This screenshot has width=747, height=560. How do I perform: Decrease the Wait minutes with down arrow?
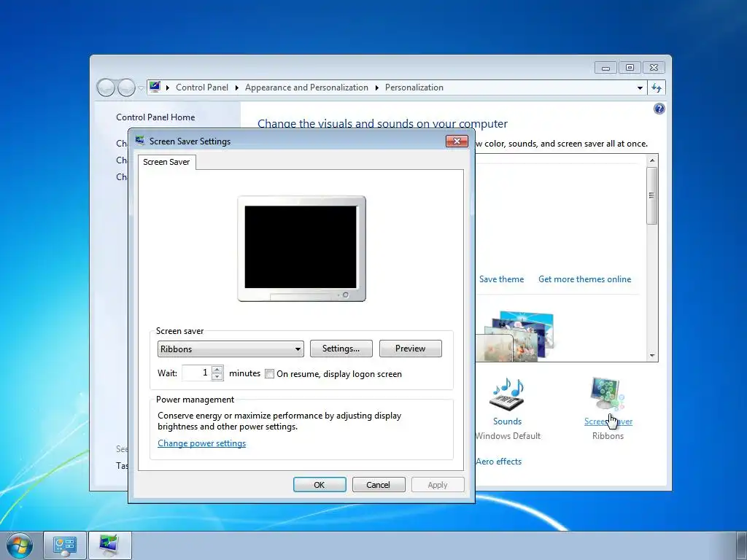coord(217,377)
